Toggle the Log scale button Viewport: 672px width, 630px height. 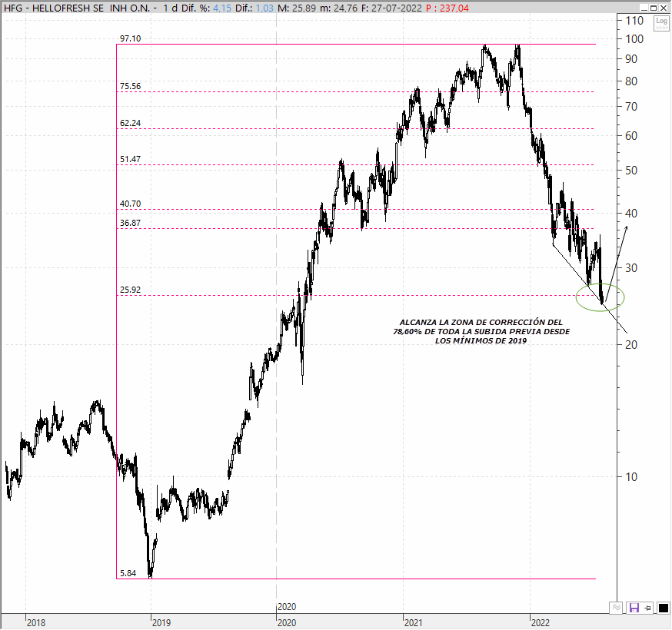pos(661,23)
